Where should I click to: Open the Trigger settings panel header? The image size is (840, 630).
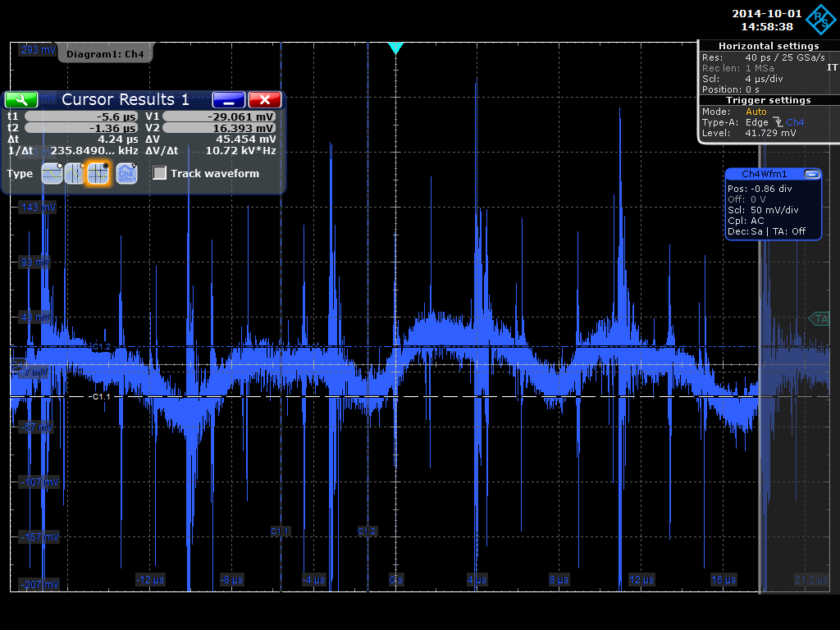tap(768, 100)
